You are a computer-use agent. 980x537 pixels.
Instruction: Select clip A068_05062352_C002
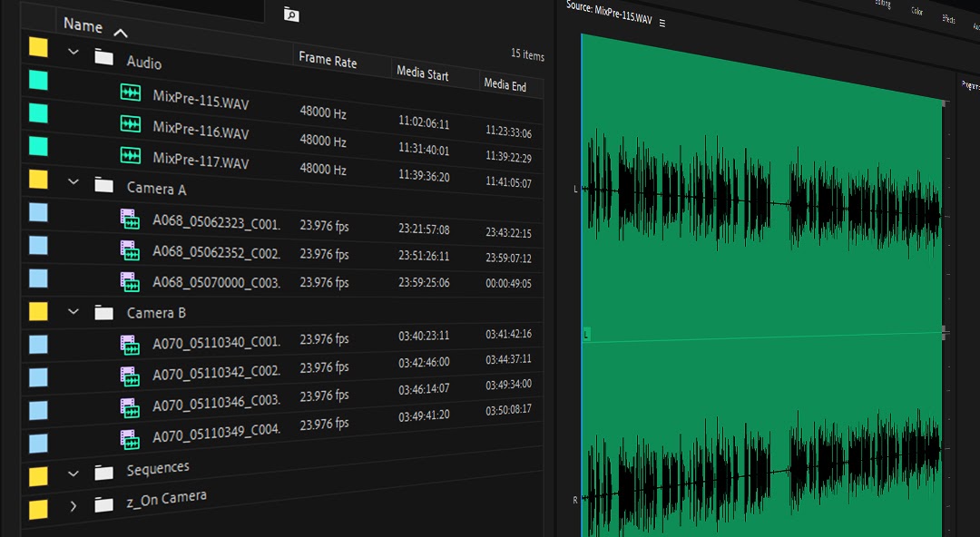pyautogui.click(x=216, y=251)
